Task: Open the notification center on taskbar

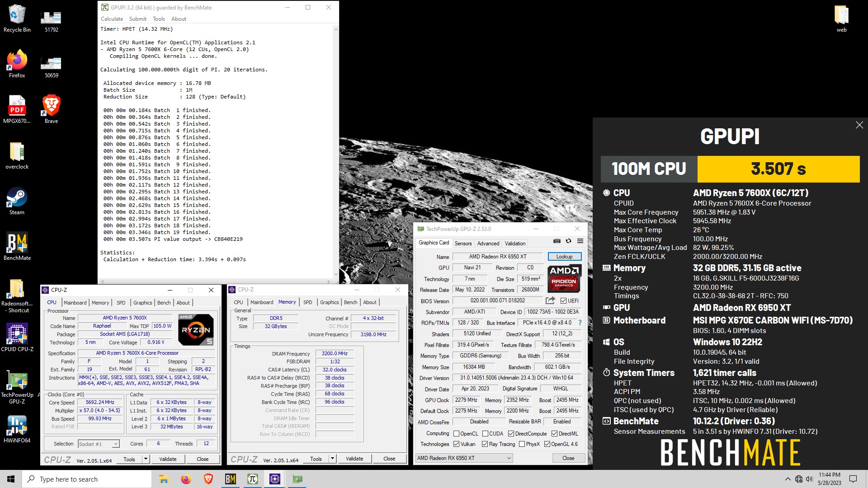Action: pyautogui.click(x=853, y=479)
